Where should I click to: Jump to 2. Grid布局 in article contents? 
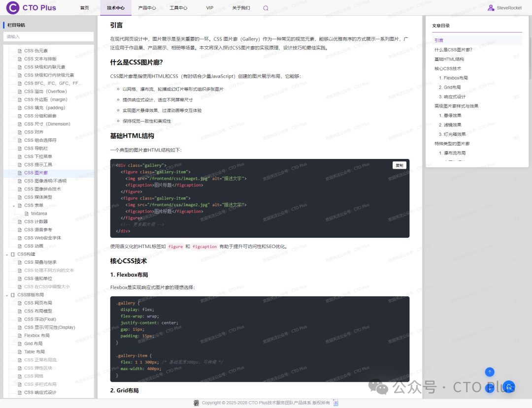click(450, 88)
